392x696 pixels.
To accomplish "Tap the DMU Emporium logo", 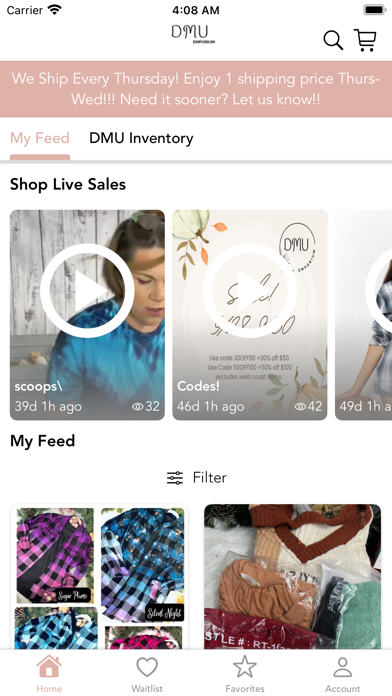I will [x=193, y=35].
